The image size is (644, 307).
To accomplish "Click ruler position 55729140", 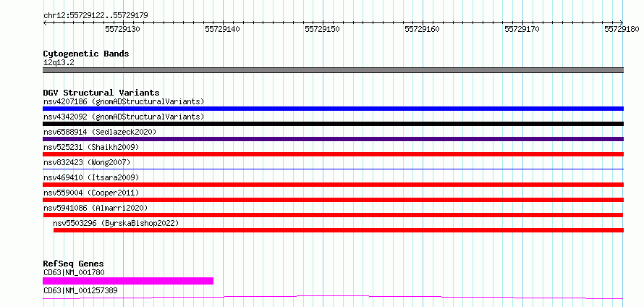I will [x=223, y=29].
